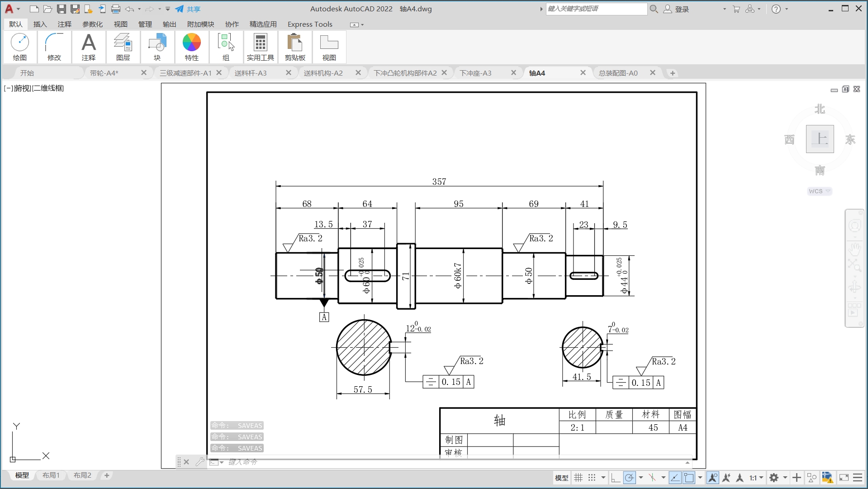Click the help question mark icon
The image size is (868, 489).
[x=776, y=9]
